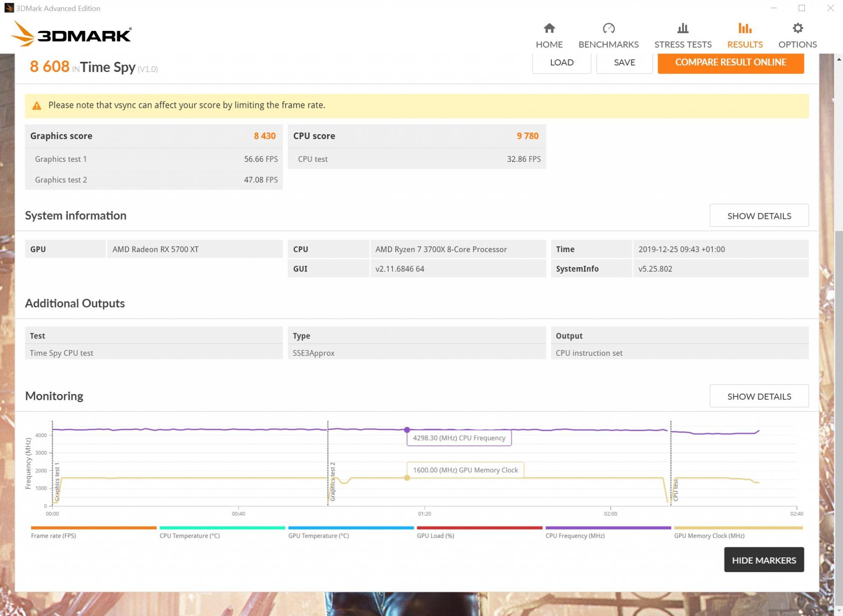
Task: Click the scrollbar up arrow
Action: point(838,59)
